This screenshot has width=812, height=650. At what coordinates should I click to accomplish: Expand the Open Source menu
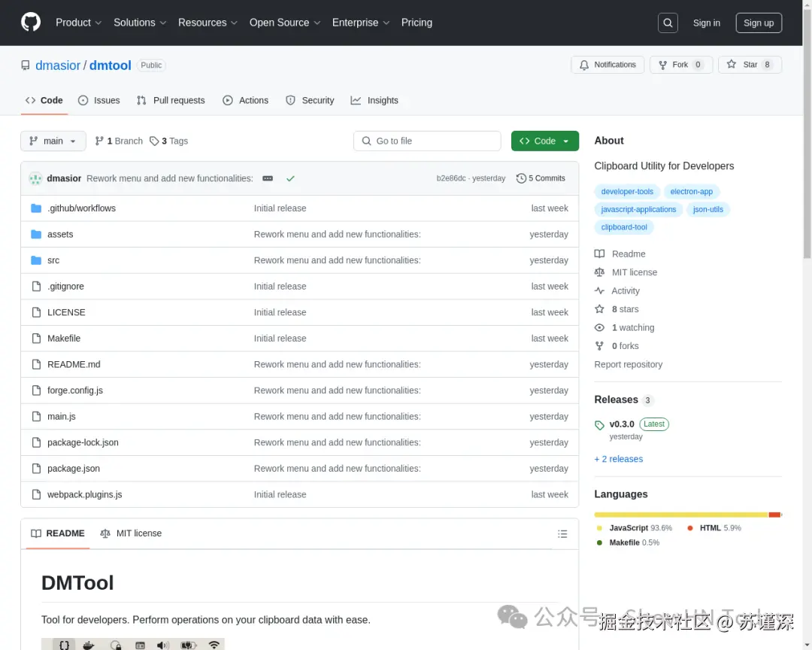tap(285, 23)
